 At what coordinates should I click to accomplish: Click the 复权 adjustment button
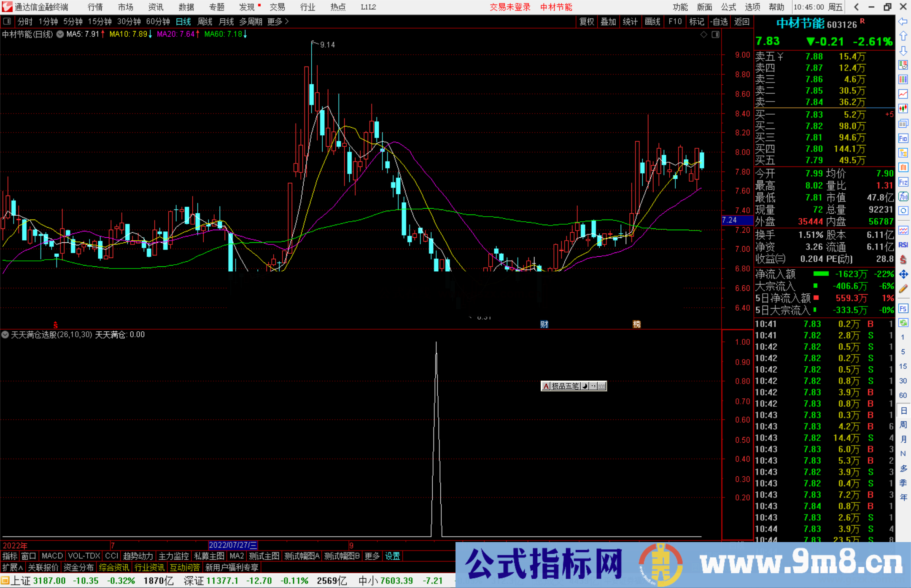tap(587, 21)
